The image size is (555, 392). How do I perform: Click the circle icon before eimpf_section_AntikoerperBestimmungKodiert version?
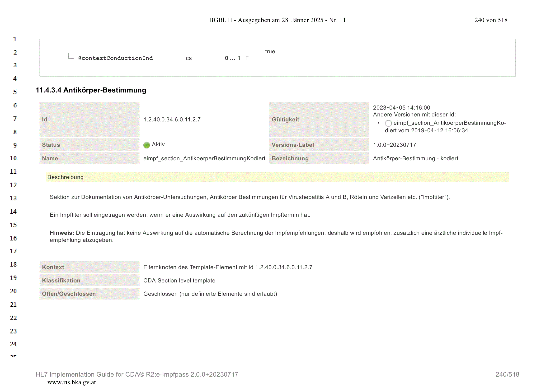pyautogui.click(x=388, y=123)
